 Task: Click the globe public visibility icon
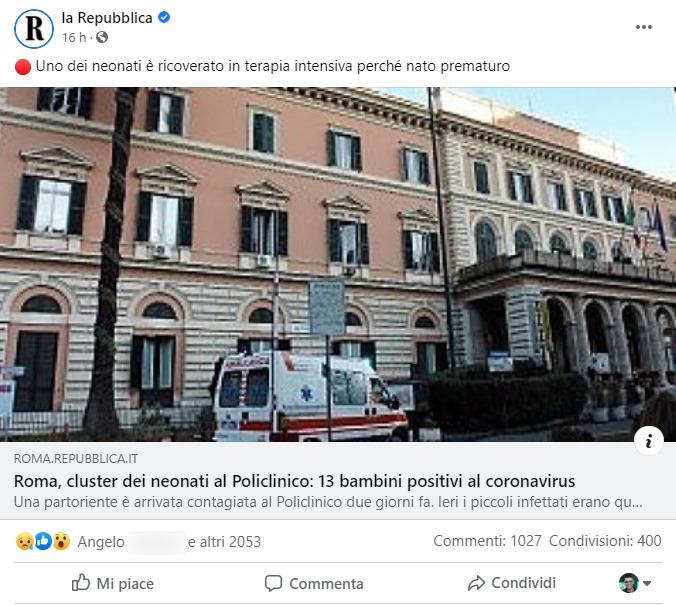(102, 38)
